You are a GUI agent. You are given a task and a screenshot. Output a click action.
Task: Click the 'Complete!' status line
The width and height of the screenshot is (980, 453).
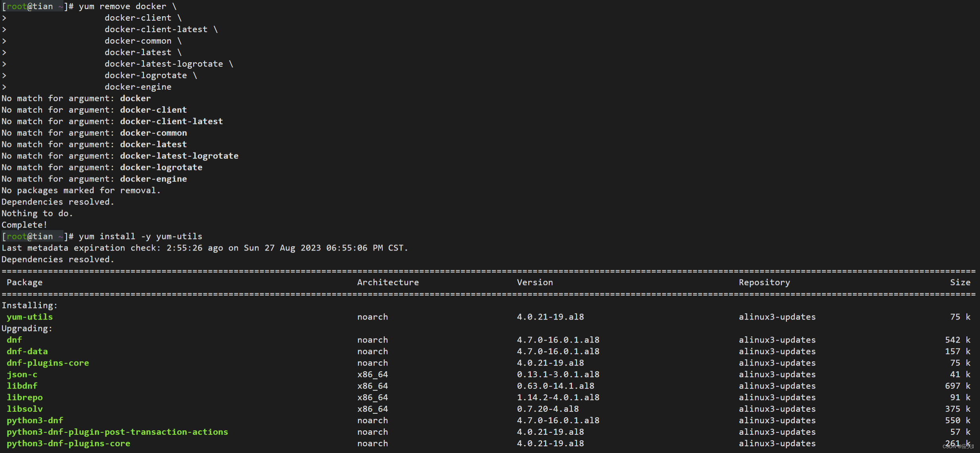[x=25, y=225]
